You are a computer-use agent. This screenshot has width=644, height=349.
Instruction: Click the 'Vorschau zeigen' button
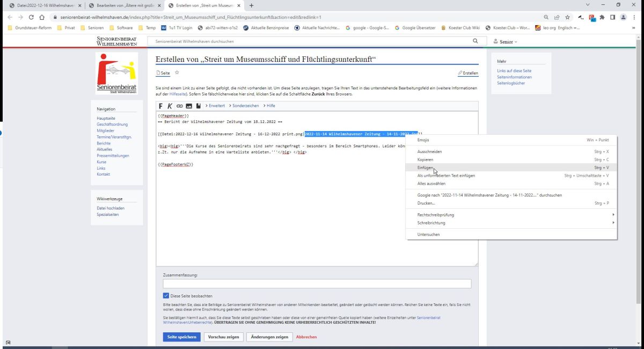point(223,337)
